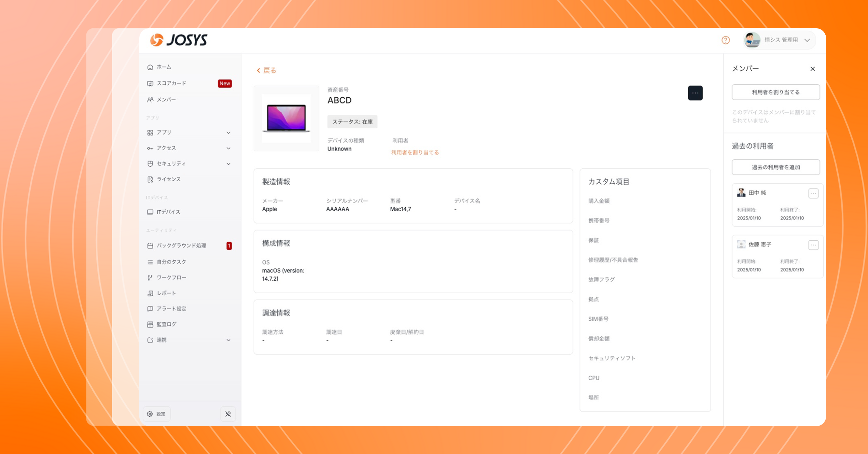Click the 過去の利用者を追加 button

click(x=776, y=167)
